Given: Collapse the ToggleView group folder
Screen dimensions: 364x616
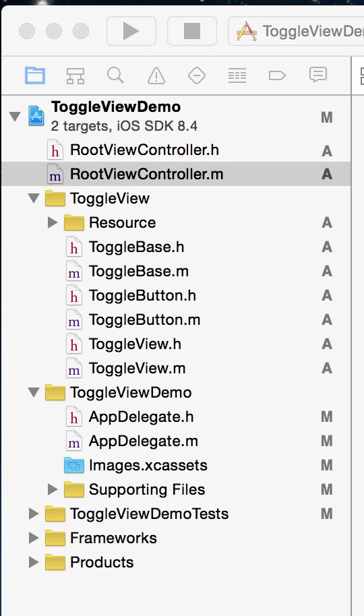Looking at the screenshot, I should 34,197.
